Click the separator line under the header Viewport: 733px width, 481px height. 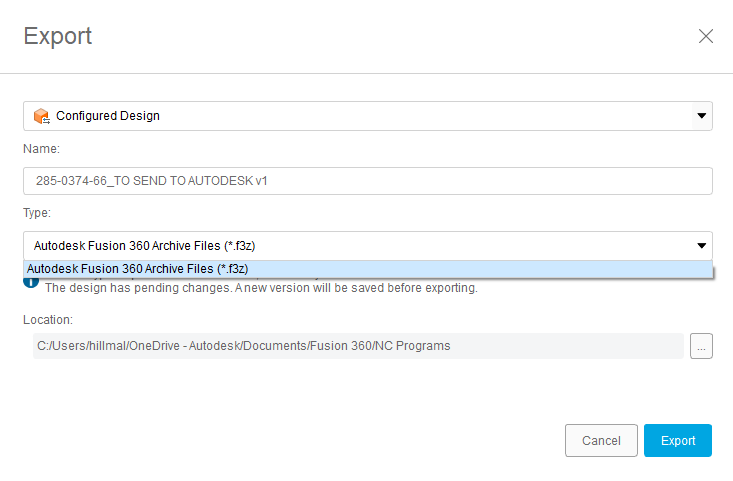click(x=366, y=73)
